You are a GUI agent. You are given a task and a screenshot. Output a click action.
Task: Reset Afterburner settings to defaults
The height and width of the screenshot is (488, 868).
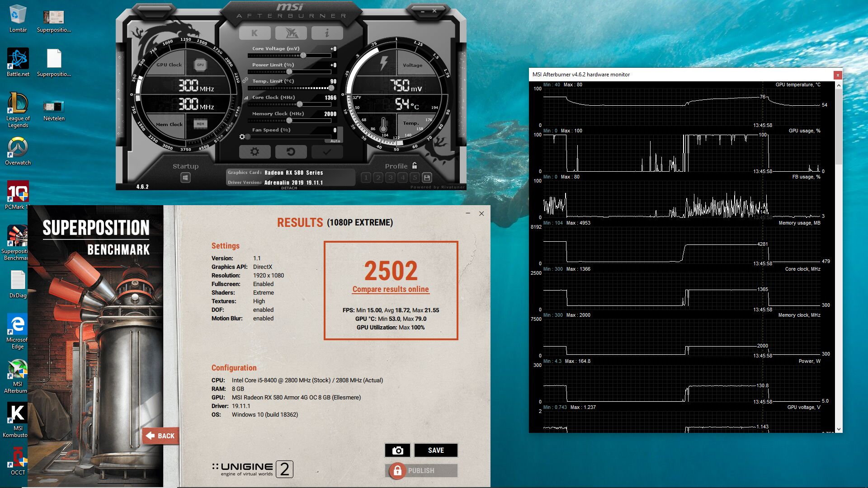[291, 152]
